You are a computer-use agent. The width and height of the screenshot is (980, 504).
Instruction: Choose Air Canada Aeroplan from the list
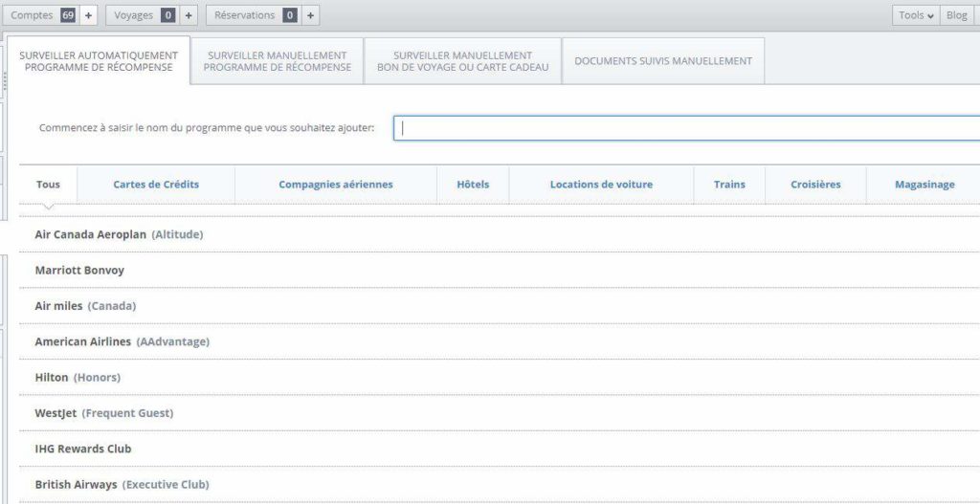(119, 234)
